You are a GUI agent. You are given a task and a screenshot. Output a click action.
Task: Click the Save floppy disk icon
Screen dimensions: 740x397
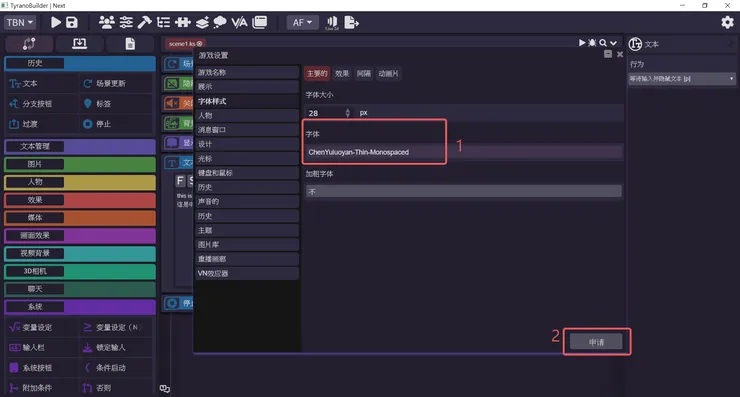(x=72, y=22)
